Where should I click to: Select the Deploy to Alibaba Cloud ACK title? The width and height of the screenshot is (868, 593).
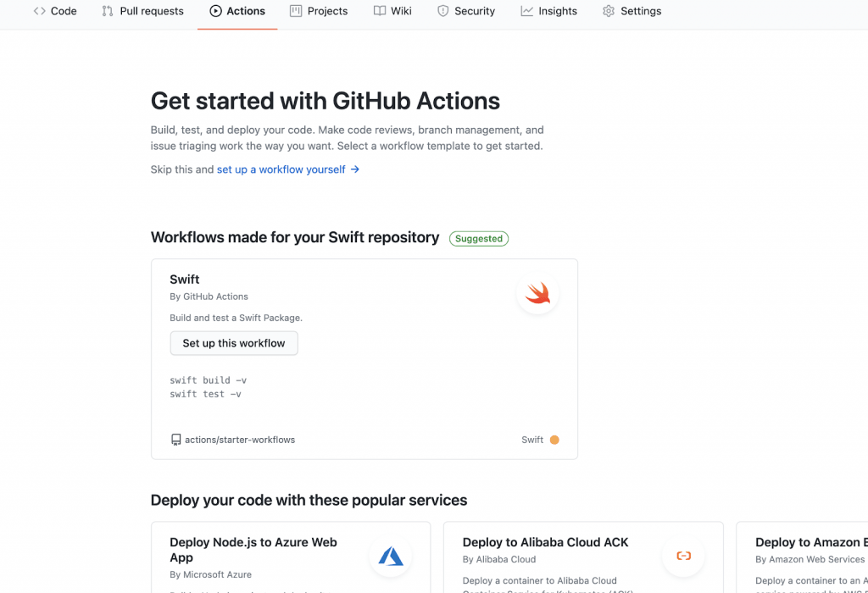545,542
